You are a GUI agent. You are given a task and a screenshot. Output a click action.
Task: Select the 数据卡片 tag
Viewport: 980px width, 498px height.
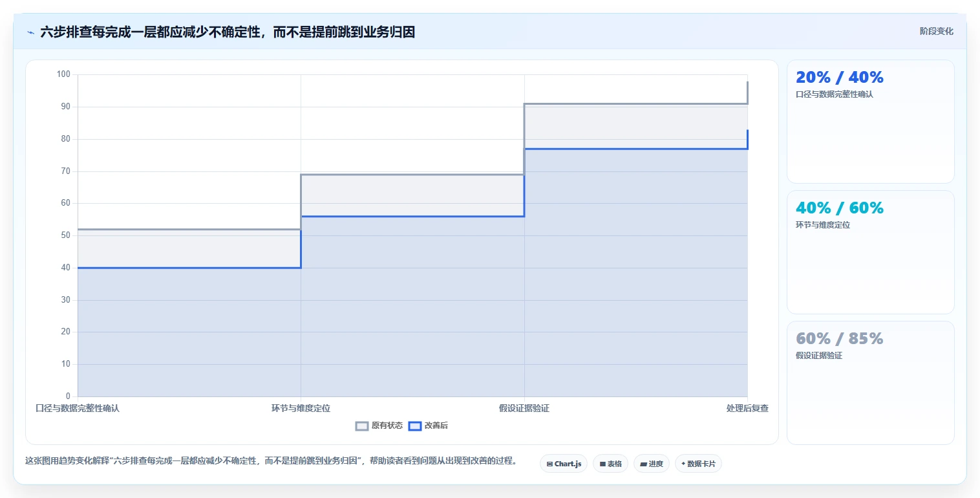pos(698,464)
